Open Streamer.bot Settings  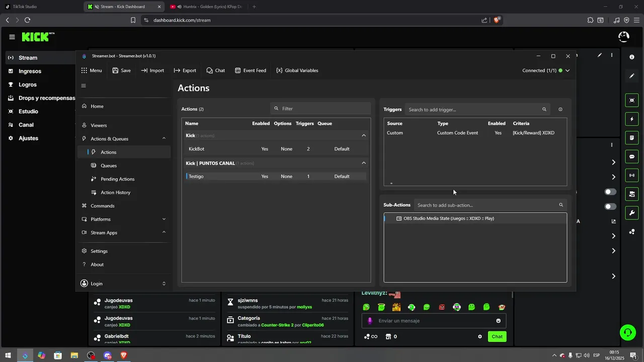click(x=124, y=251)
